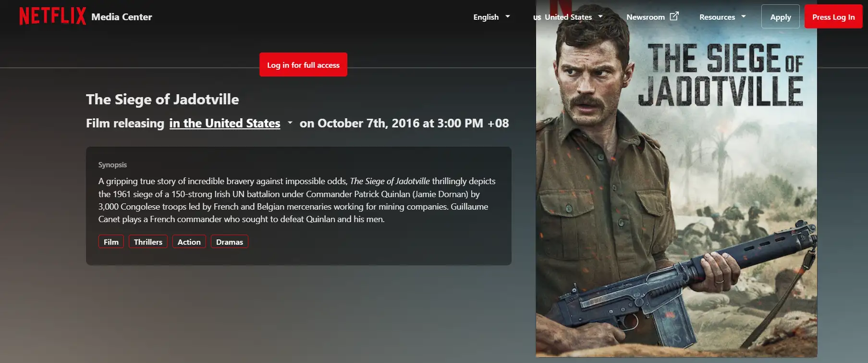The height and width of the screenshot is (363, 868).
Task: Expand the release country caret
Action: click(x=290, y=123)
